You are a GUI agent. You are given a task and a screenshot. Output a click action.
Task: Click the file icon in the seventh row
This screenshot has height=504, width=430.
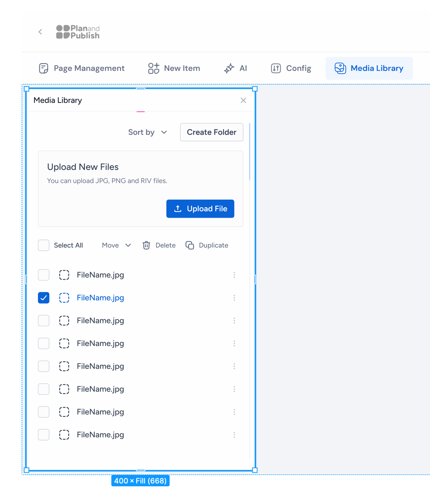(x=64, y=412)
